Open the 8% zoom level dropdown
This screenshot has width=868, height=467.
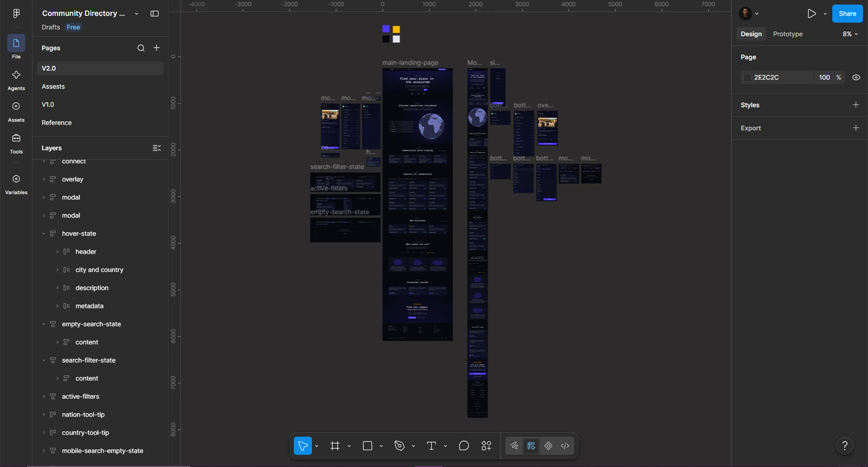[x=850, y=34]
